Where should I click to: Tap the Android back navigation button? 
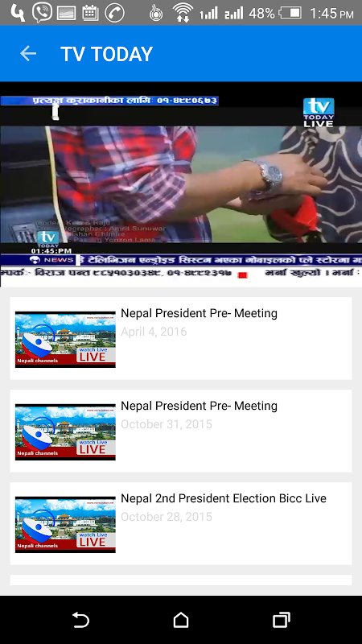(81, 620)
